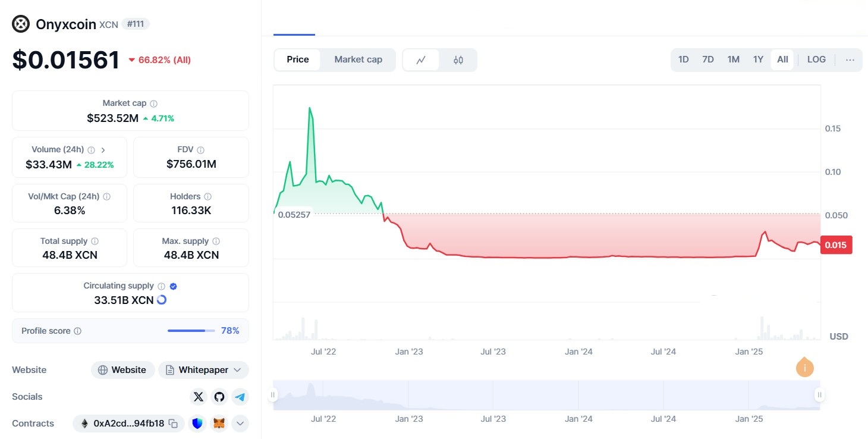Viewport: 868px width, 439px height.
Task: Open the GitHub social link
Action: [219, 397]
